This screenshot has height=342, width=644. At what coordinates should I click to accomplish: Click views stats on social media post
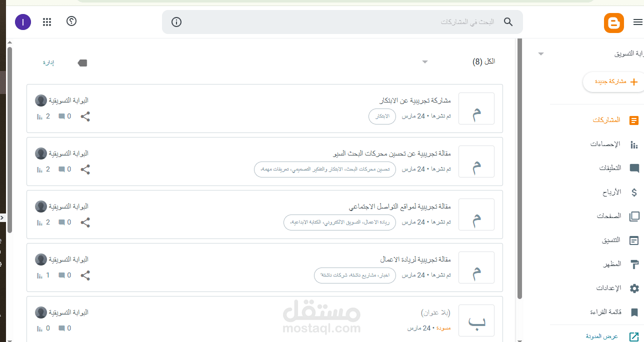[43, 222]
